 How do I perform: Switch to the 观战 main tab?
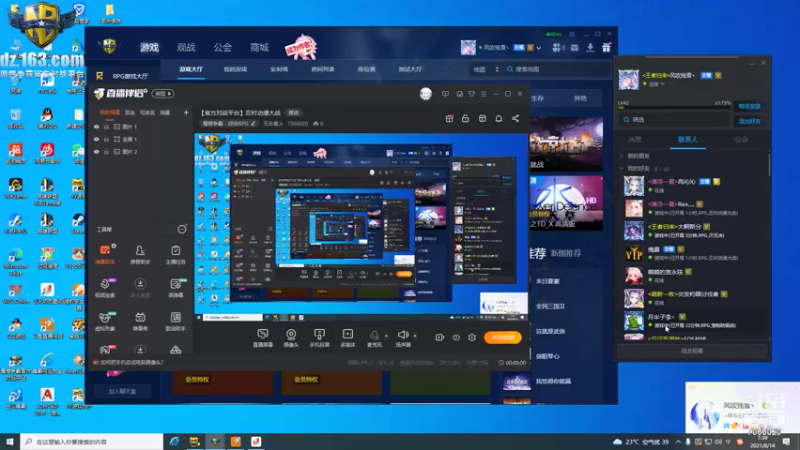click(186, 47)
